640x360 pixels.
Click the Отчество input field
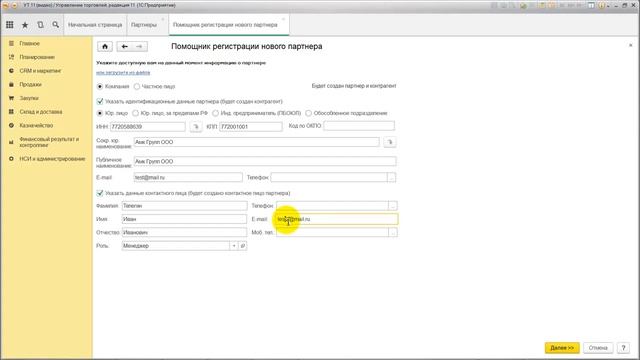point(184,232)
